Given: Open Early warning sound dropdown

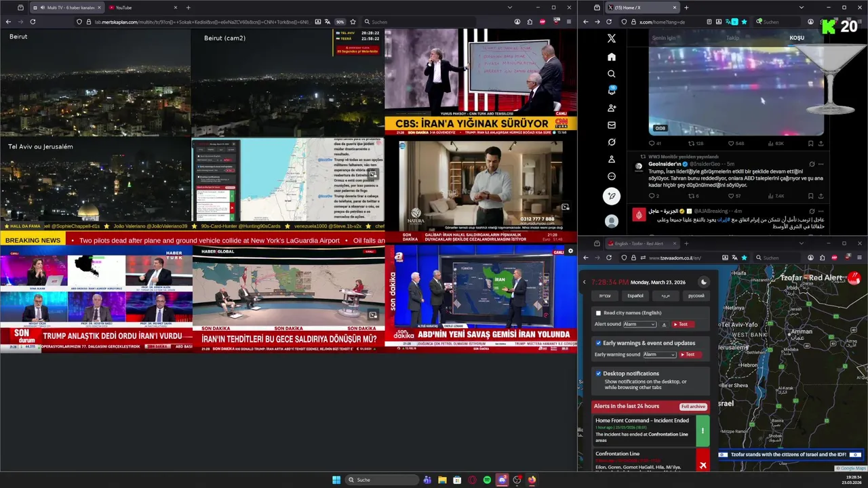Looking at the screenshot, I should (x=659, y=354).
